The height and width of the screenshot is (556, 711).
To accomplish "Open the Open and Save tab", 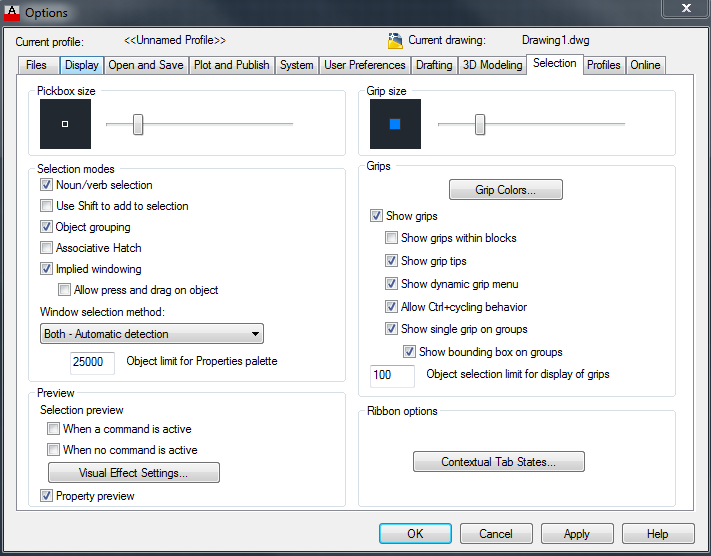I will (x=146, y=65).
